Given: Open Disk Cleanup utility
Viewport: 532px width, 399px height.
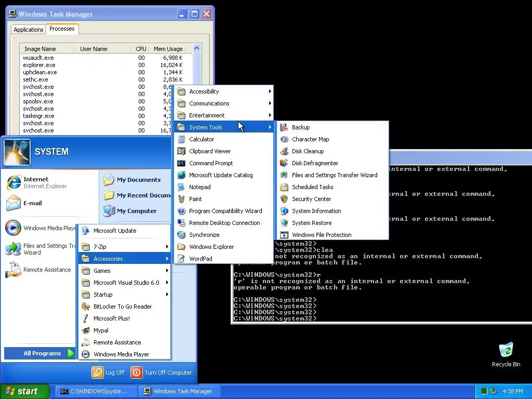Looking at the screenshot, I should click(332, 151).
